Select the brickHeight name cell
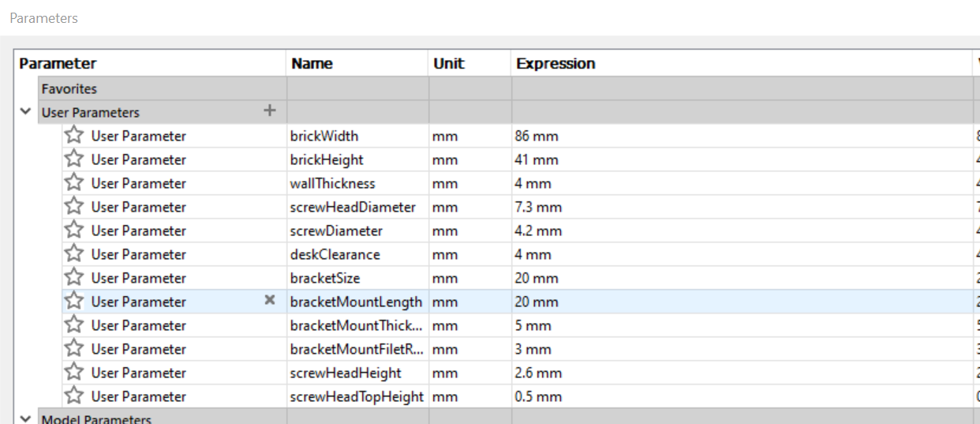 pos(357,159)
